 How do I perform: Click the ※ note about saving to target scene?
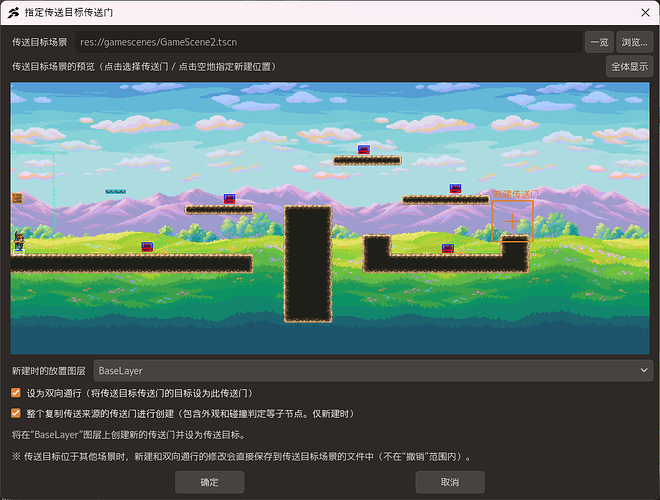tap(242, 457)
